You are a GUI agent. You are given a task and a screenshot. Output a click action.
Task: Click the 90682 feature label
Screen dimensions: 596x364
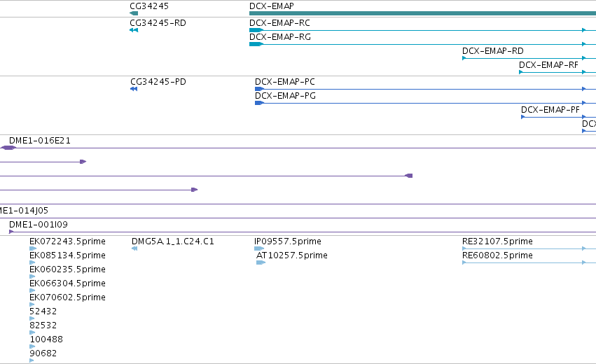click(43, 353)
